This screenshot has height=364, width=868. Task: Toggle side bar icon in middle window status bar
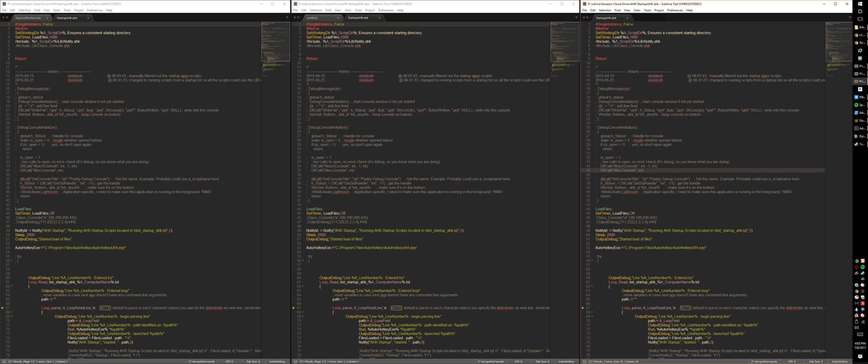click(x=295, y=362)
